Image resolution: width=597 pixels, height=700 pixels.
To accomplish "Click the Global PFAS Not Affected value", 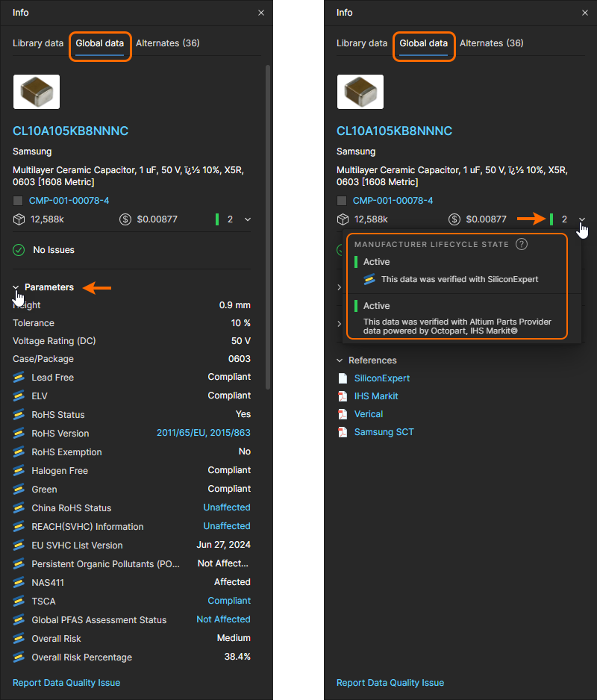I will click(x=223, y=619).
